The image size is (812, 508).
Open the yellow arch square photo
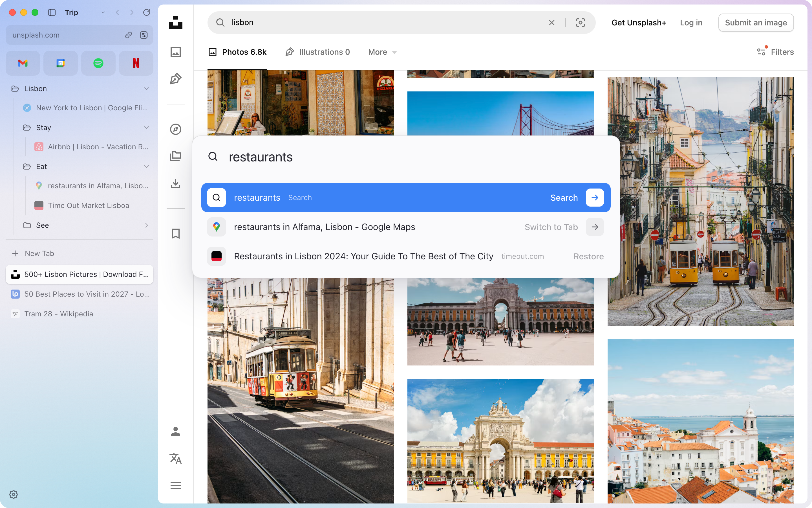pyautogui.click(x=500, y=441)
